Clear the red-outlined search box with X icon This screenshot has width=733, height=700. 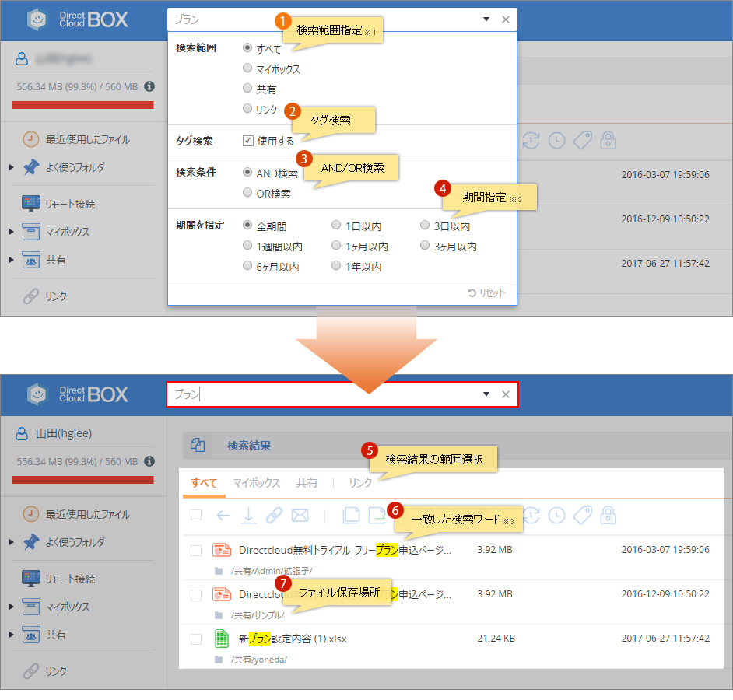(506, 394)
